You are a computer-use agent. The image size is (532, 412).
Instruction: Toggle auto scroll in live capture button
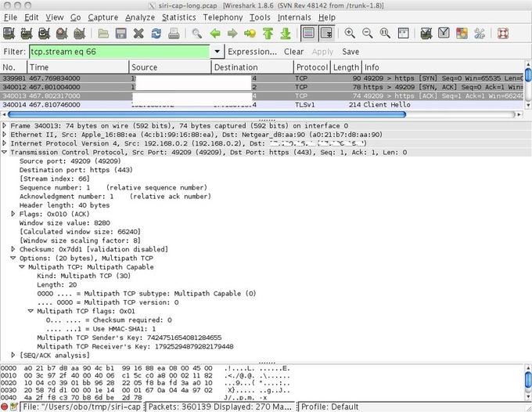point(325,34)
